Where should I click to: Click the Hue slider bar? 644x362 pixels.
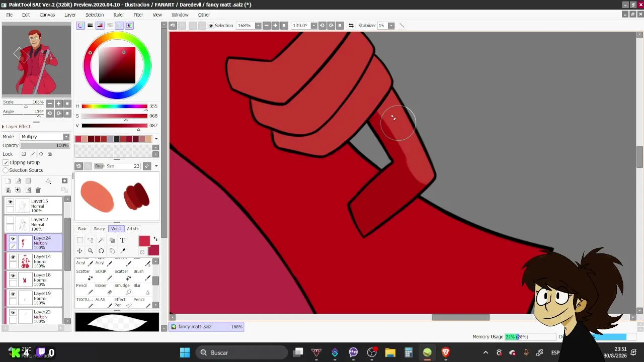pyautogui.click(x=114, y=106)
